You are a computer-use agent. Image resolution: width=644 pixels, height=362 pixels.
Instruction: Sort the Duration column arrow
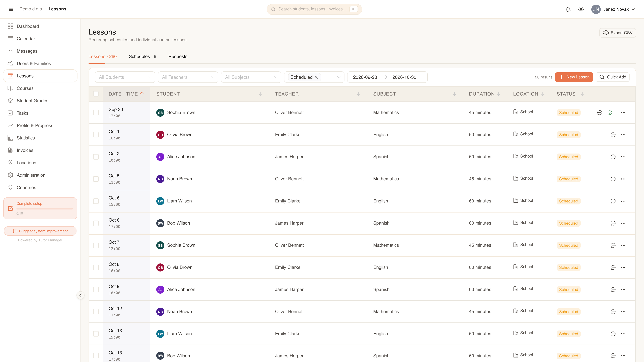[x=498, y=94]
